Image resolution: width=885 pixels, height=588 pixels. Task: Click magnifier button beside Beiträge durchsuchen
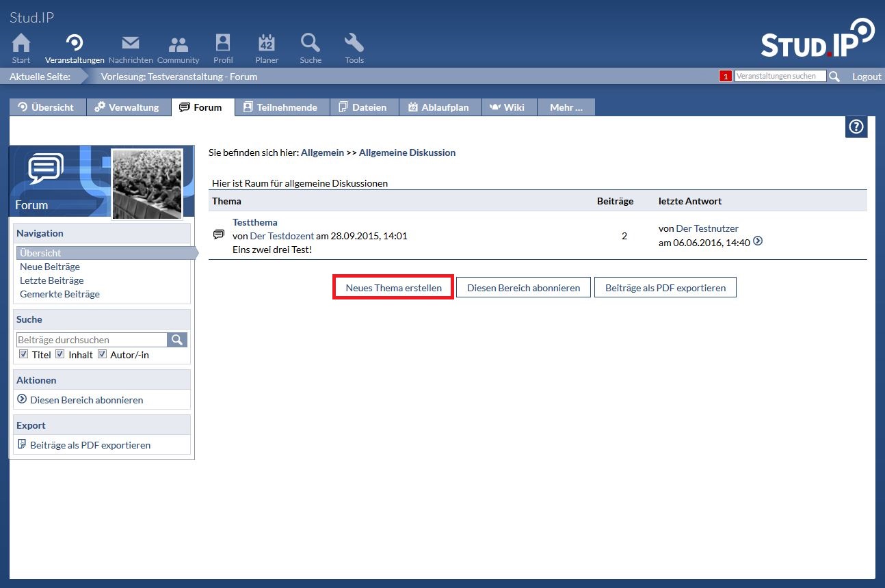tap(177, 340)
